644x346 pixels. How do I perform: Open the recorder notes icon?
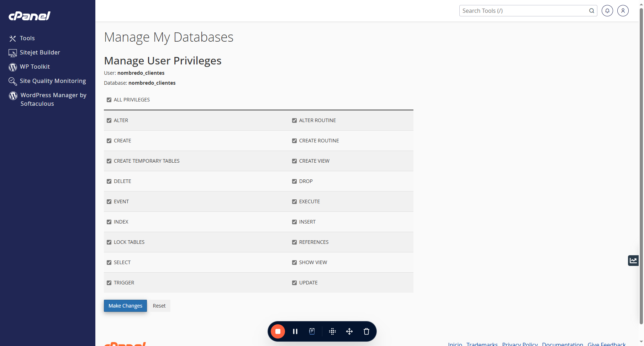[x=312, y=331]
